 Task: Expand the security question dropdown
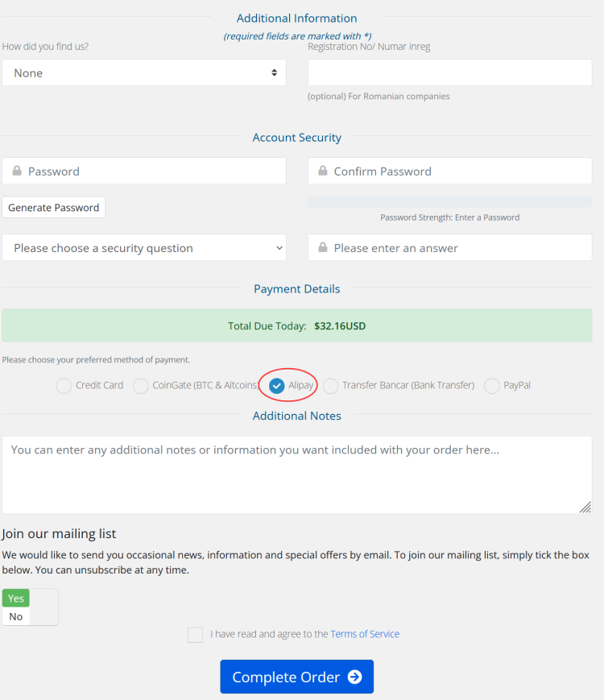(144, 248)
